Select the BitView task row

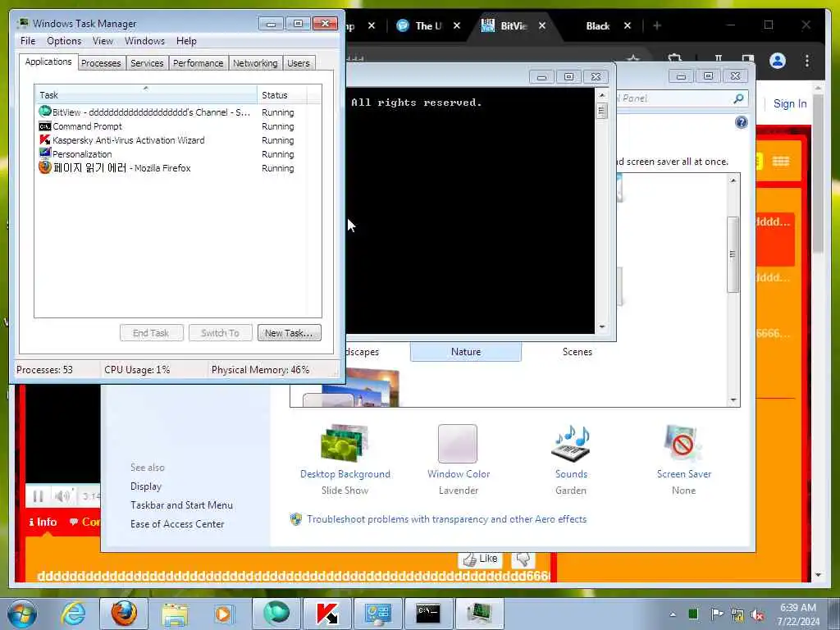click(x=171, y=112)
